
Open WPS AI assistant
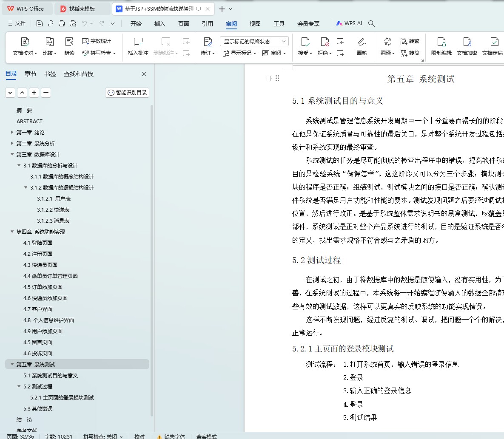click(349, 23)
